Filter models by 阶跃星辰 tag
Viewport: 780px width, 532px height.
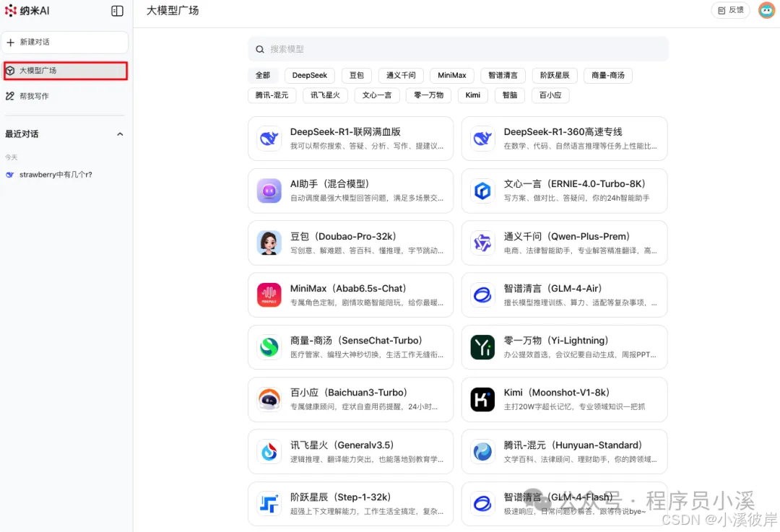tap(555, 76)
